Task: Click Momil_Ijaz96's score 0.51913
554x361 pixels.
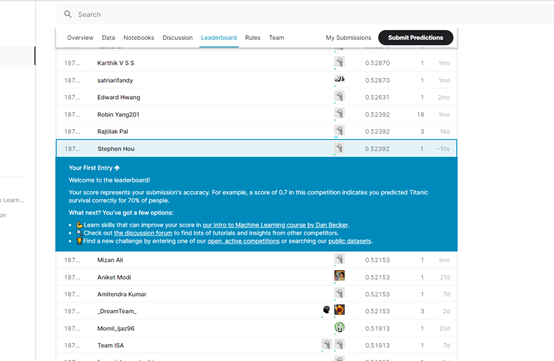Action: pyautogui.click(x=377, y=329)
